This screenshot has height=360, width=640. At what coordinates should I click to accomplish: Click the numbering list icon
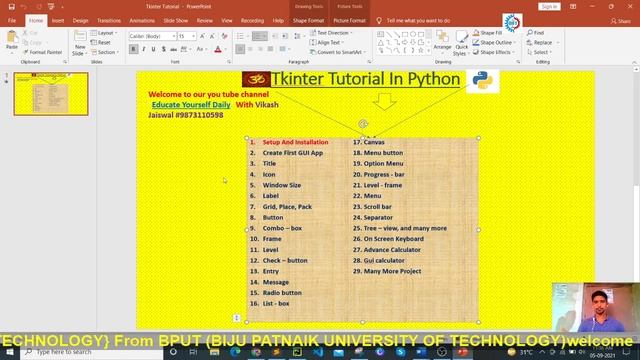click(257, 36)
